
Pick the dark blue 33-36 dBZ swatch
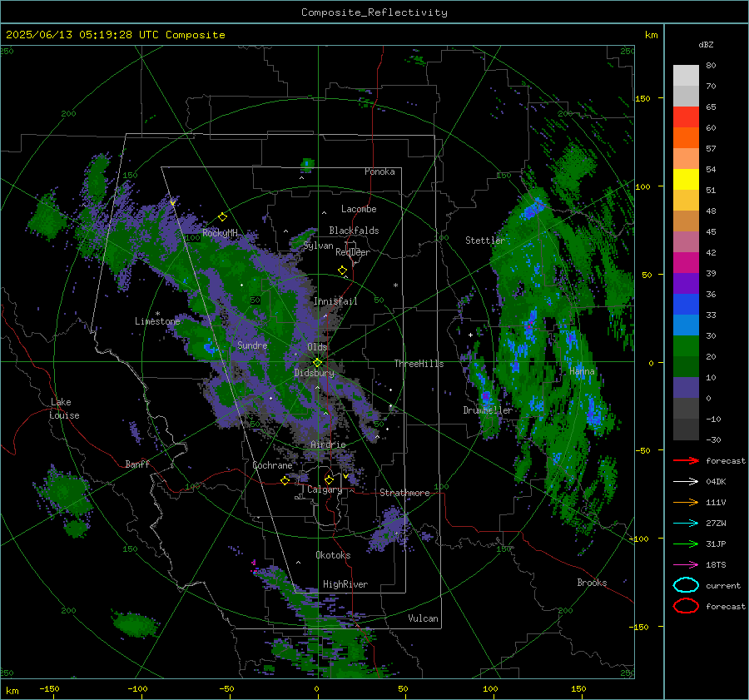tap(686, 305)
